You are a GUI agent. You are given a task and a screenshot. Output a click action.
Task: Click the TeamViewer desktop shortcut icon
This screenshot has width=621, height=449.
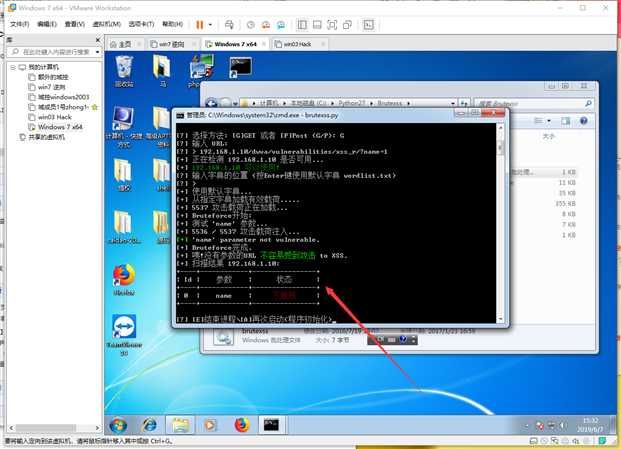(124, 335)
